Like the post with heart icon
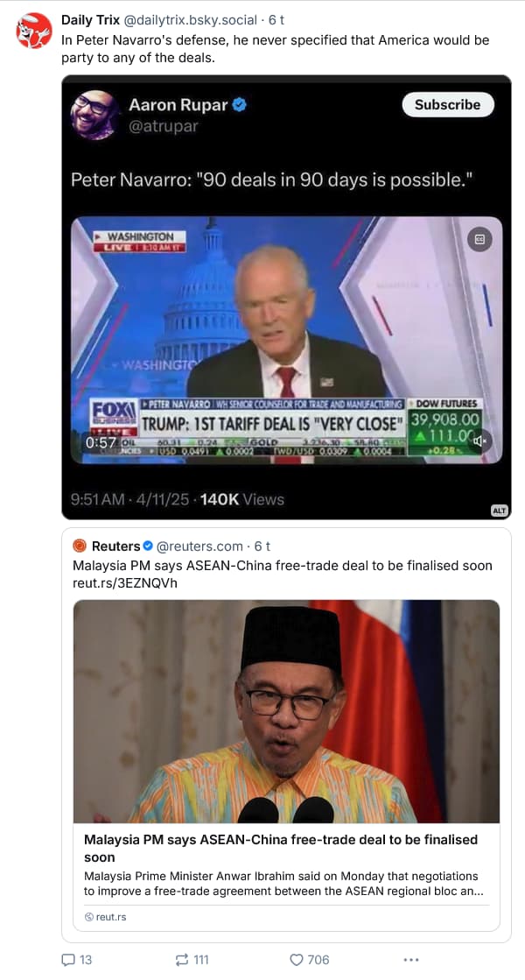Screen dimensions: 525x980 click(x=297, y=959)
